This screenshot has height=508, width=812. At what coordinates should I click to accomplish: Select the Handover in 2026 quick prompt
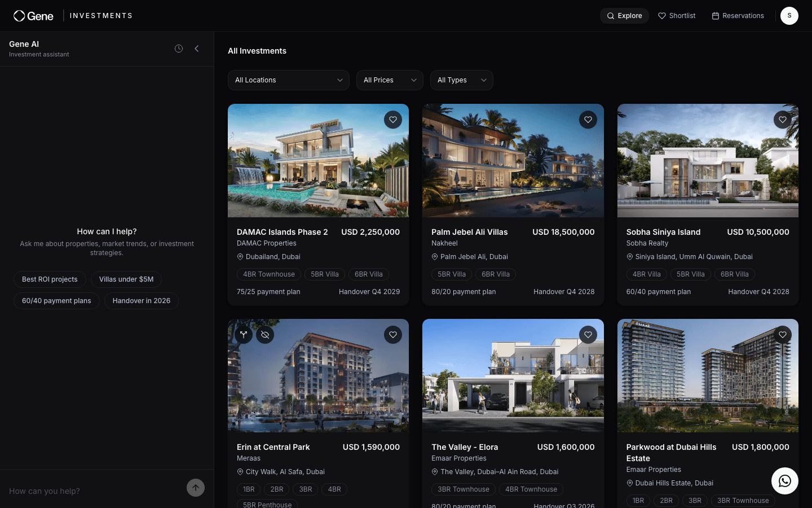pyautogui.click(x=141, y=301)
